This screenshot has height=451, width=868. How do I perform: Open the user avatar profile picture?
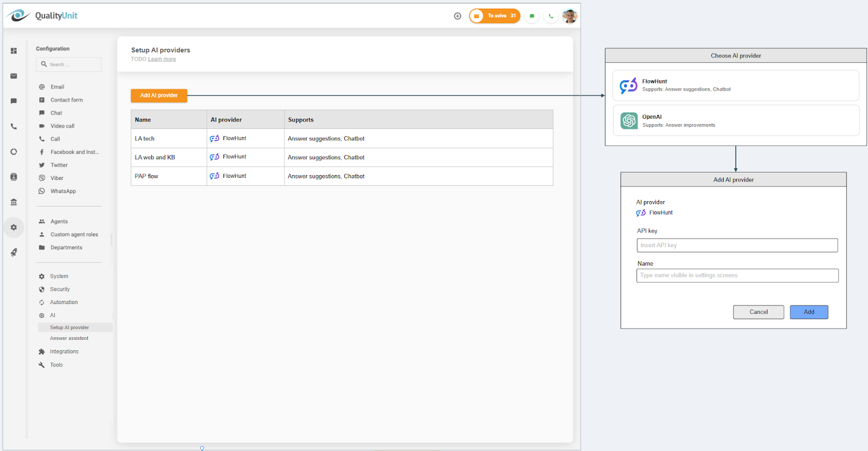[569, 16]
